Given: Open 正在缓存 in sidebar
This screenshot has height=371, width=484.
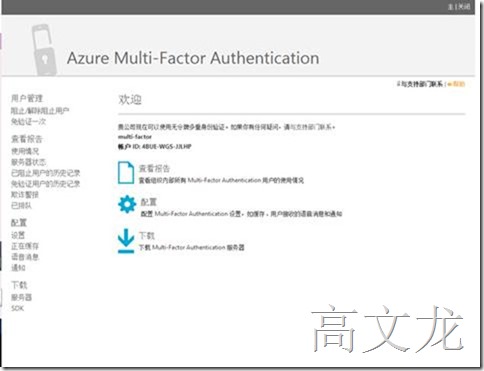Looking at the screenshot, I should (25, 246).
